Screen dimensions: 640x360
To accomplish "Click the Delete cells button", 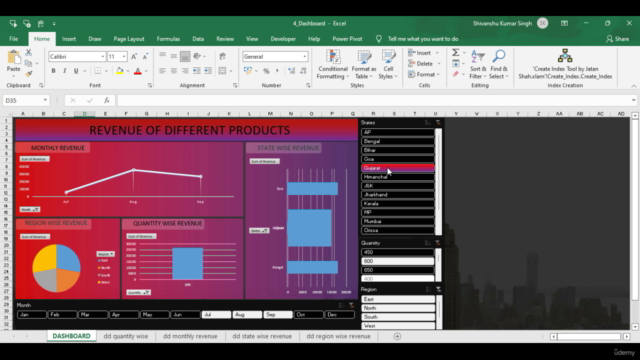I will 421,64.
